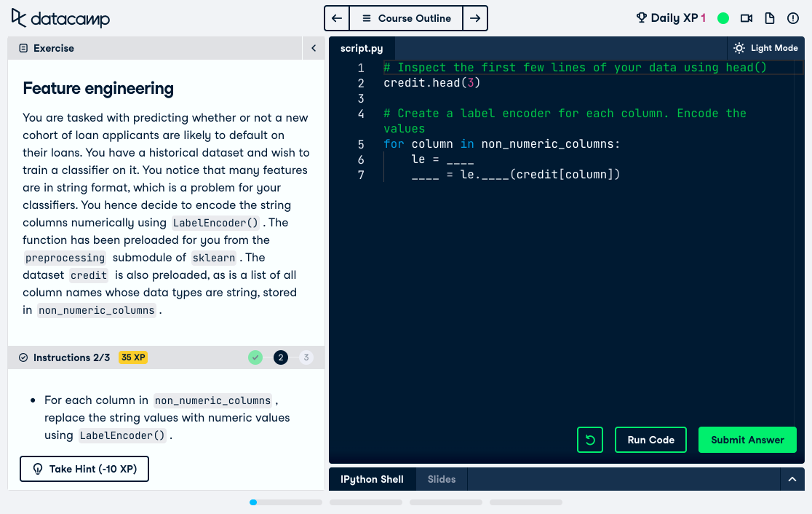812x514 pixels.
Task: Click the DataCamp logo
Action: (60, 18)
